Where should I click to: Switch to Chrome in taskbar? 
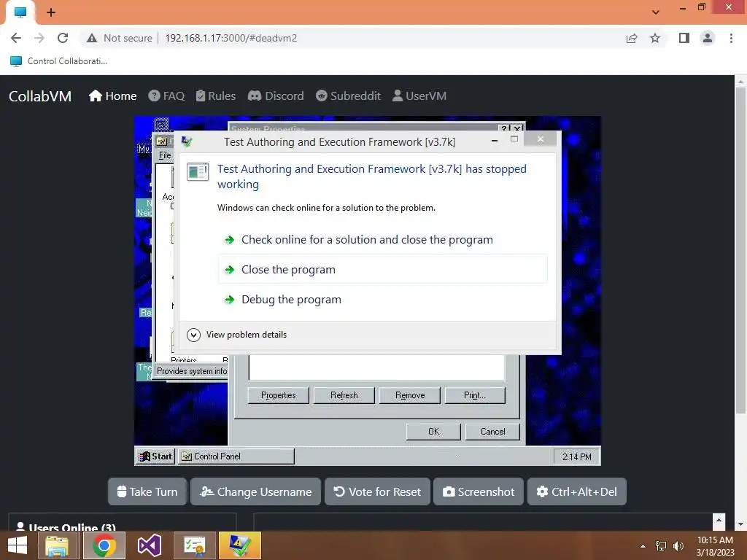coord(104,545)
